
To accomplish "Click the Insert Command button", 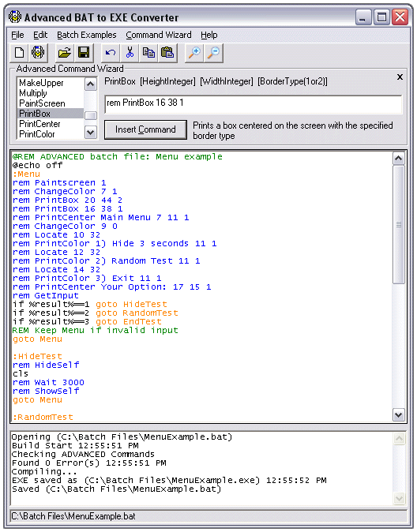I will [145, 129].
